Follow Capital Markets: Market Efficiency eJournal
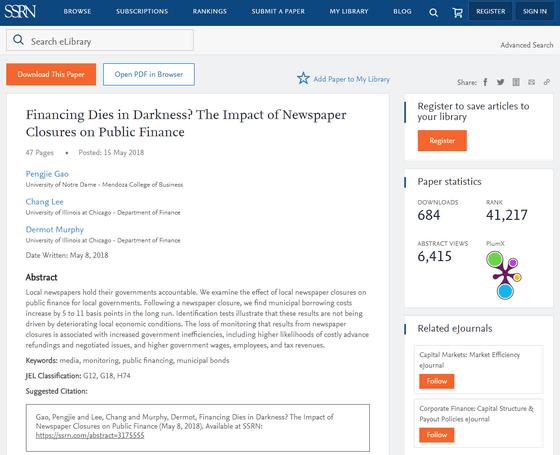Image resolution: width=560 pixels, height=455 pixels. pyautogui.click(x=436, y=381)
